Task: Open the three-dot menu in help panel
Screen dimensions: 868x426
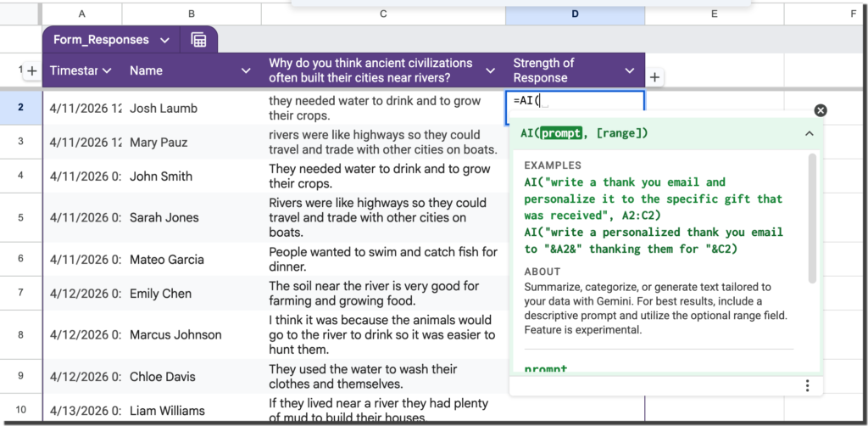Action: point(807,386)
